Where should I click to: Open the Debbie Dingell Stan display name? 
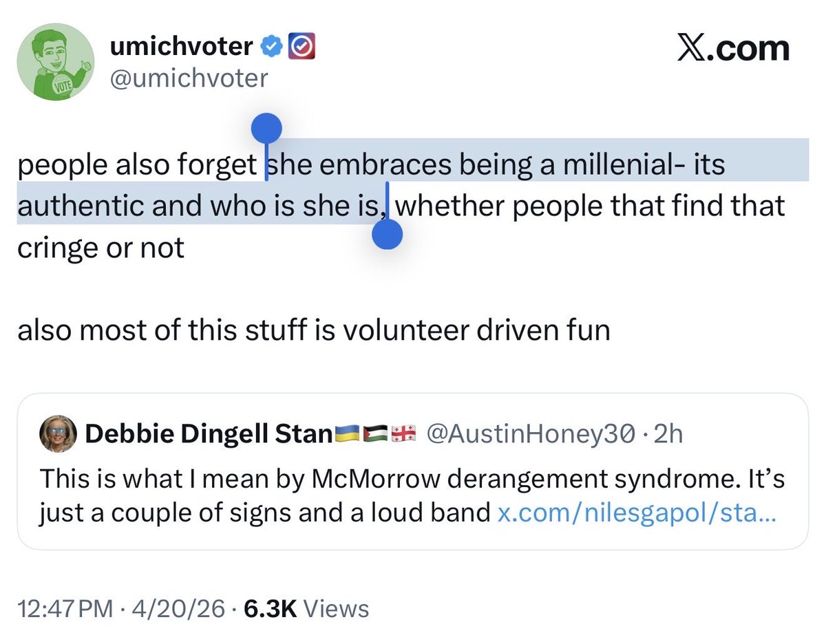(x=206, y=433)
